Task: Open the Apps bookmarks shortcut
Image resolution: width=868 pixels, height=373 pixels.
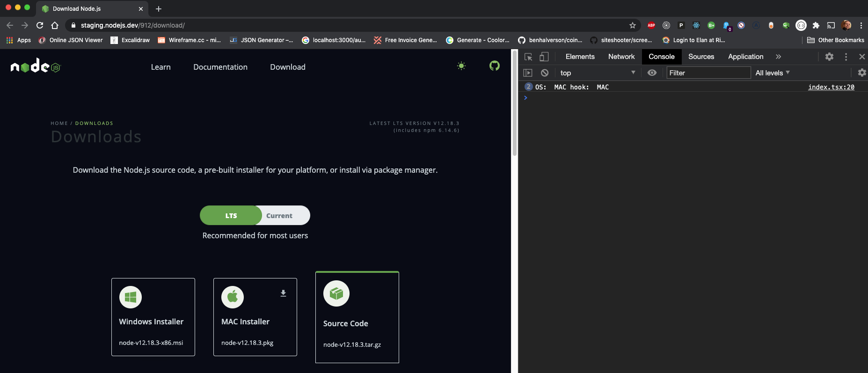Action: point(19,40)
